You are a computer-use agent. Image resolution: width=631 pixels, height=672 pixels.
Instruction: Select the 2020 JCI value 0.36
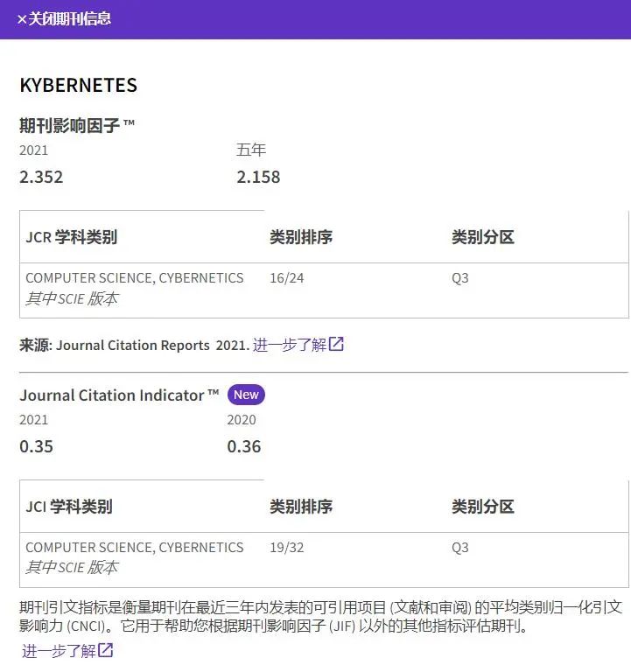[244, 446]
